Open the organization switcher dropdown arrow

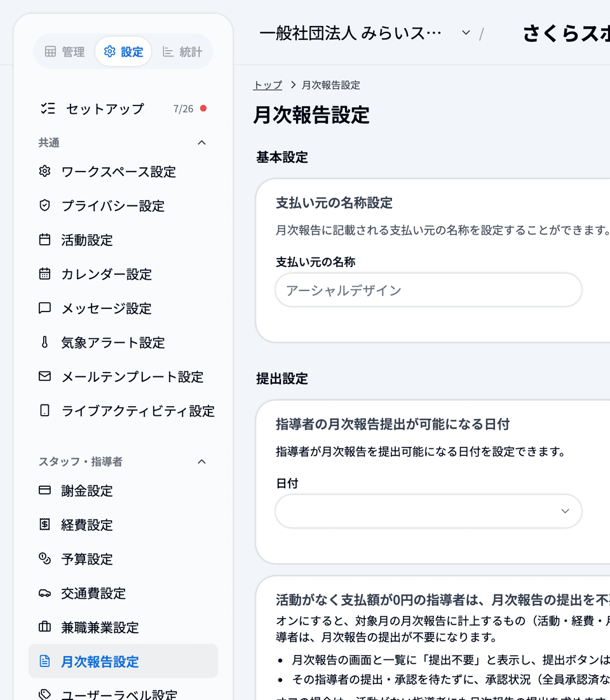(x=466, y=32)
